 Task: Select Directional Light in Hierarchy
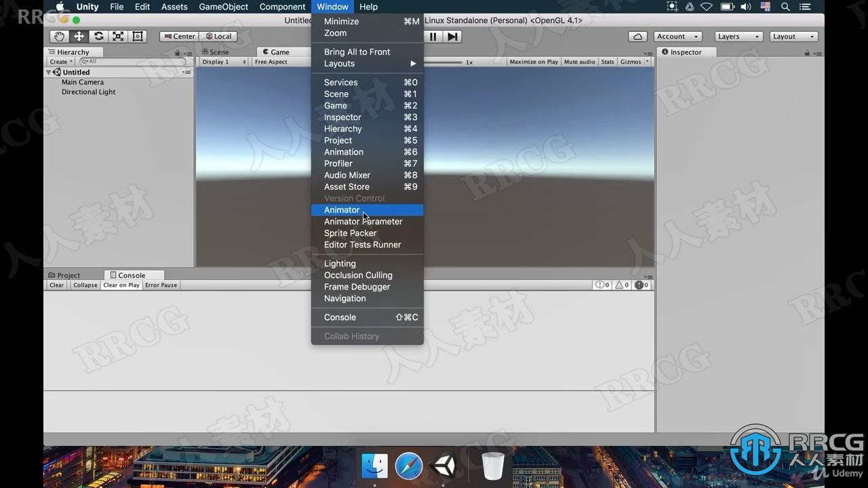coord(89,91)
